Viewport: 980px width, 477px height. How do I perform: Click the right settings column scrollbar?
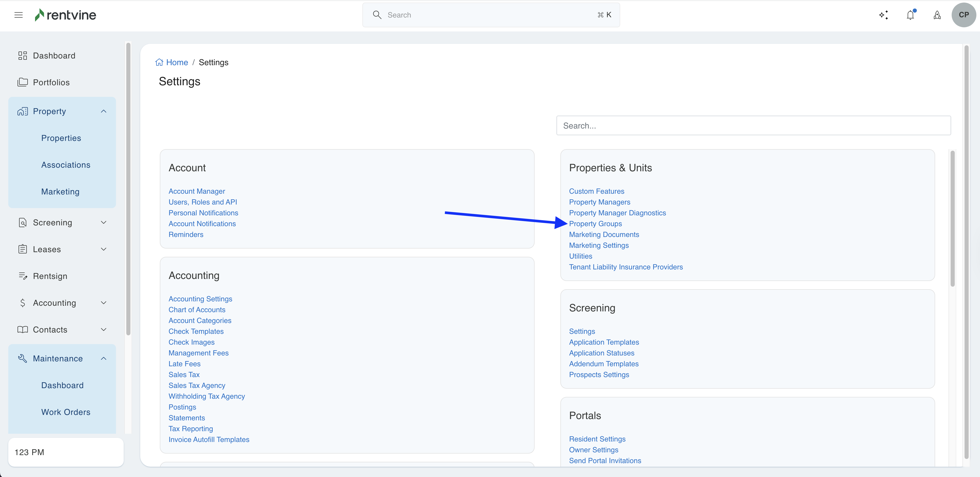pyautogui.click(x=952, y=219)
